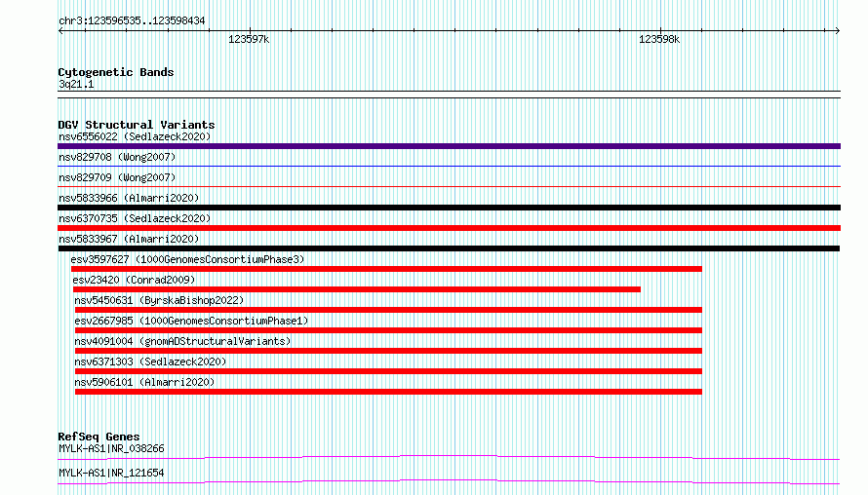Screen dimensions: 868x495
Task: Select the red esv2667985 variant bar
Action: 388,330
